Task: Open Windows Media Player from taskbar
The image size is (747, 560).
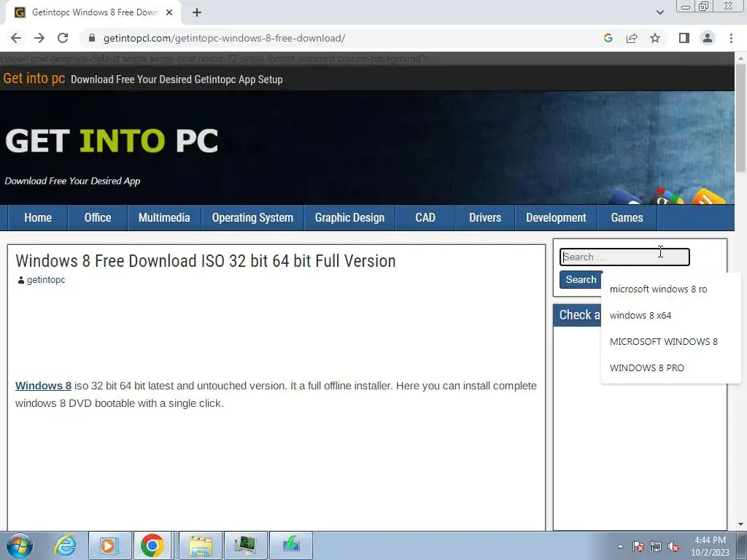Action: click(109, 545)
